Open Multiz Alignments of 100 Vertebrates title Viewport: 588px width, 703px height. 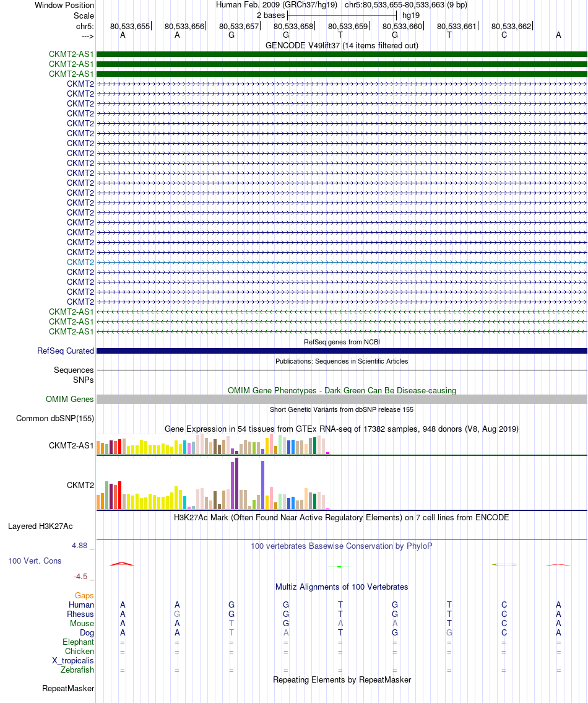click(342, 587)
